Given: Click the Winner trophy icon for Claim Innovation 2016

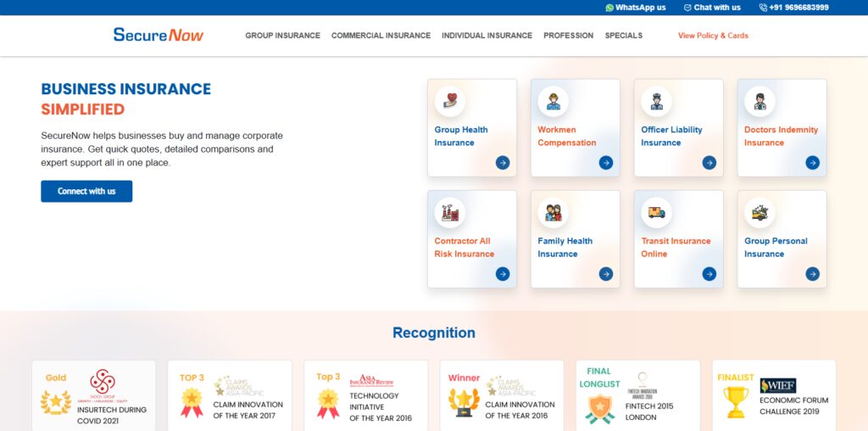Looking at the screenshot, I should [x=464, y=402].
